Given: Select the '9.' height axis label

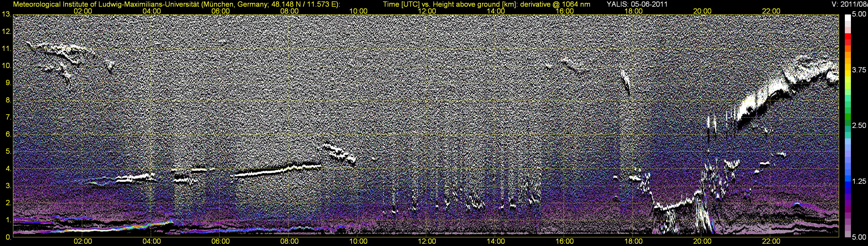Looking at the screenshot, I should pos(8,83).
